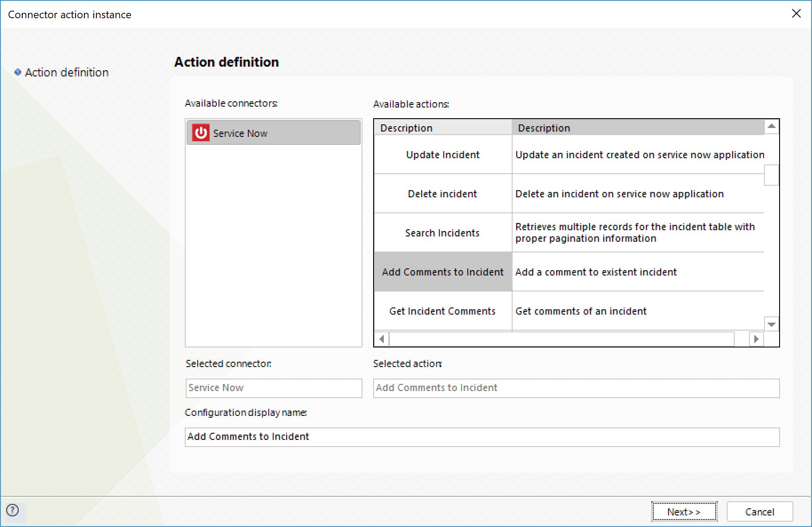The width and height of the screenshot is (812, 527).
Task: Select the Service Now connector icon
Action: point(201,133)
